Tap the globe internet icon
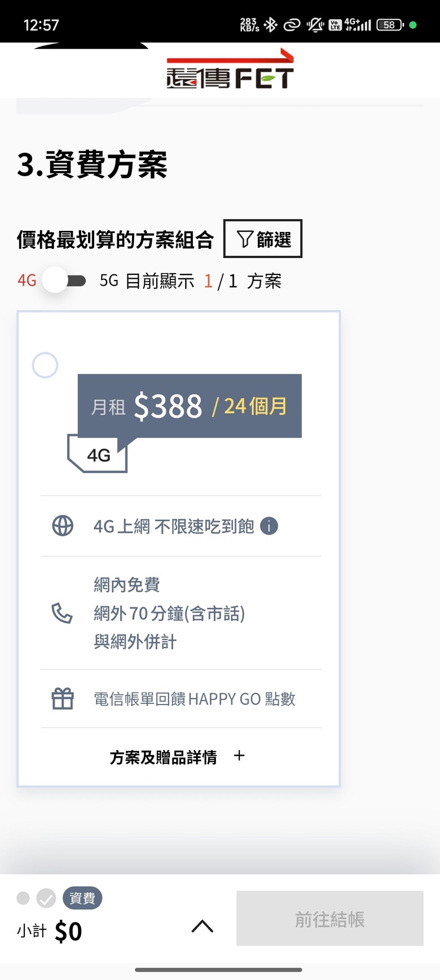 pos(63,526)
